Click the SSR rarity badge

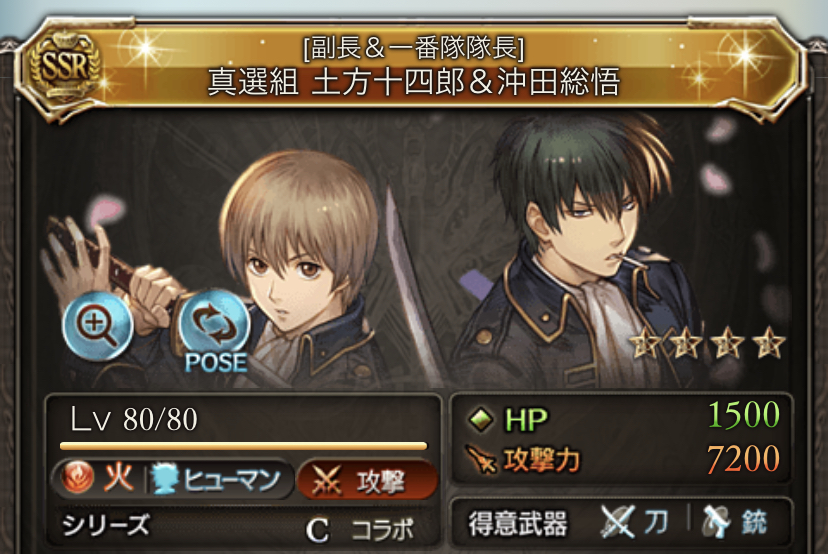(64, 67)
